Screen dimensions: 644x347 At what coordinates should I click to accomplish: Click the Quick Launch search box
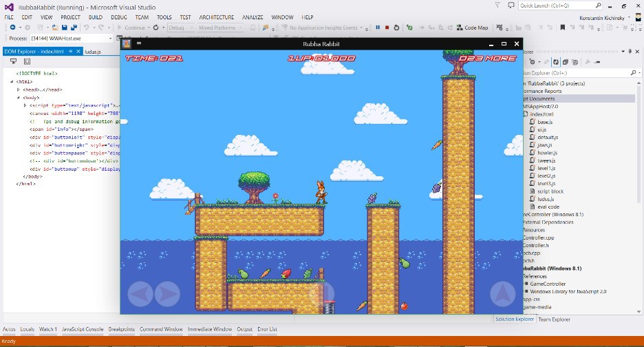click(561, 6)
